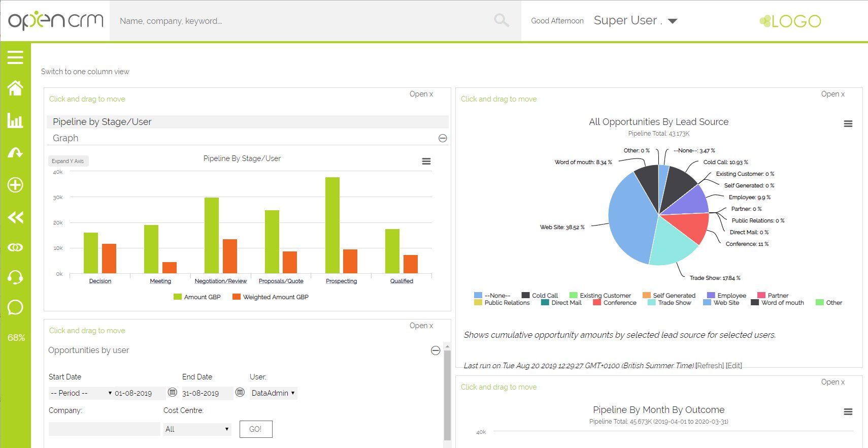868x448 pixels.
Task: Click the plus circle add icon
Action: coord(15,185)
